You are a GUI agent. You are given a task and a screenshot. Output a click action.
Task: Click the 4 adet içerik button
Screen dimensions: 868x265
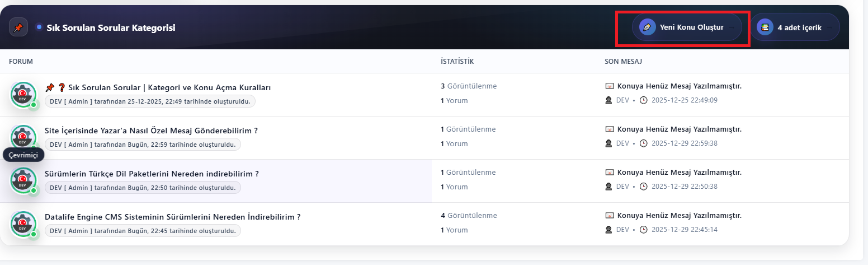click(795, 27)
